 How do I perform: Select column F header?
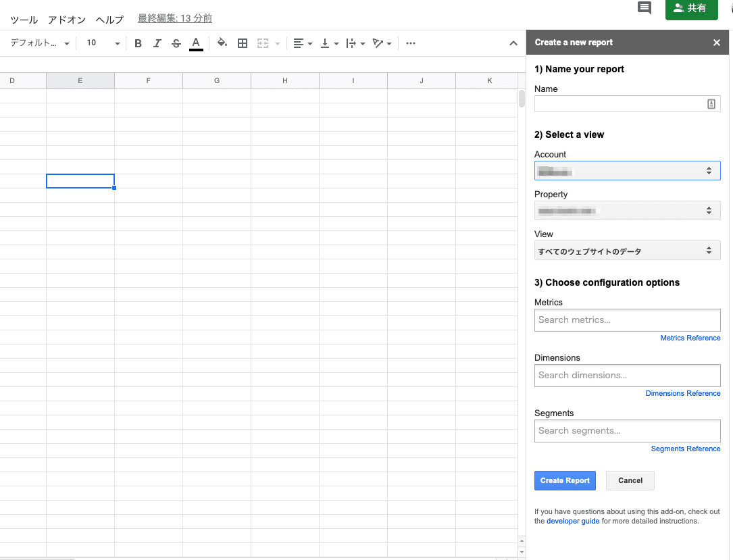[x=149, y=81]
